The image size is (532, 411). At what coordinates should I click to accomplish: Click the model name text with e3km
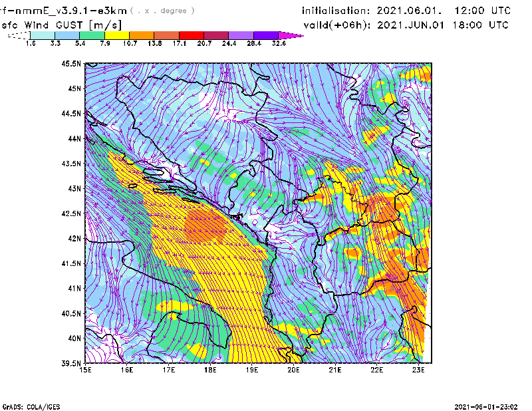63,11
